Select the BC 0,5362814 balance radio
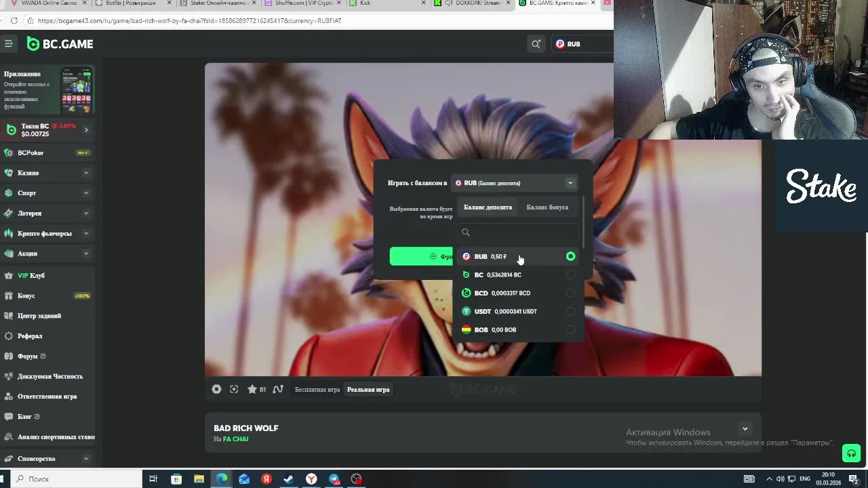Image resolution: width=868 pixels, height=488 pixels. click(570, 274)
